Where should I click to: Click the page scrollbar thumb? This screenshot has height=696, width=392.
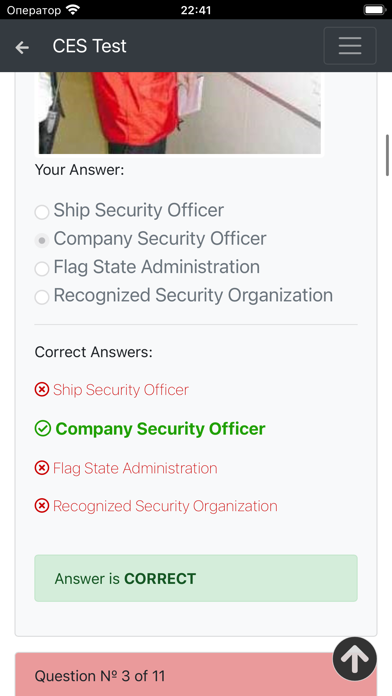(x=387, y=155)
